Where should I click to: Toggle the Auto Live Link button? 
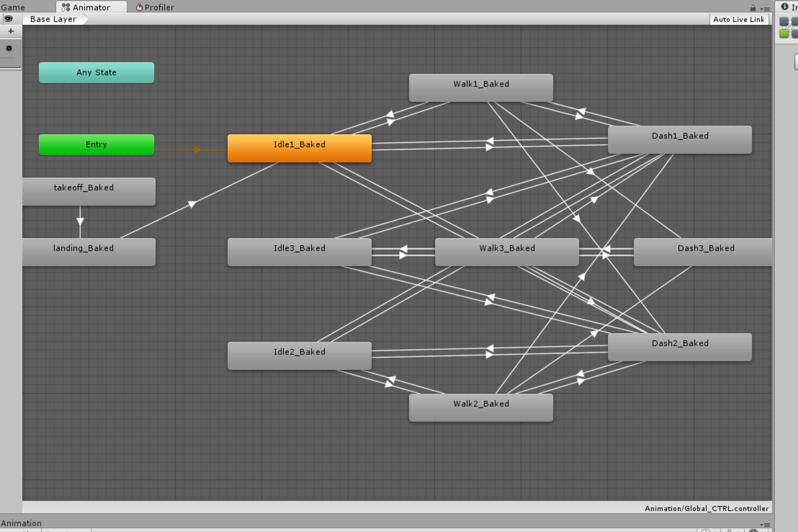coord(739,19)
